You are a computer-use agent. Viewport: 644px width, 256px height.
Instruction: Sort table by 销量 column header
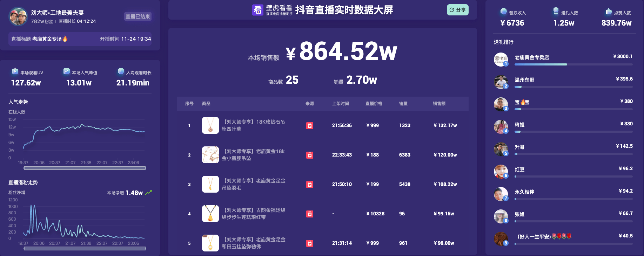(x=403, y=104)
